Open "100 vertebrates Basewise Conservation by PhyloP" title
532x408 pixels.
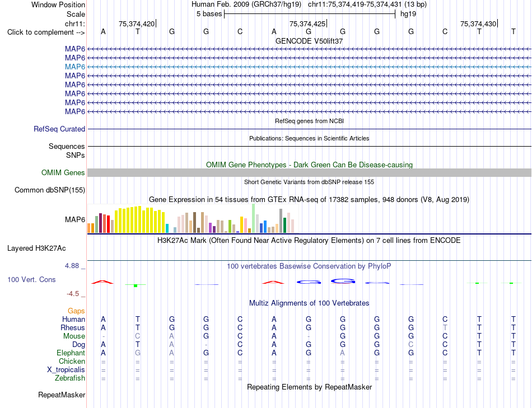click(x=309, y=266)
